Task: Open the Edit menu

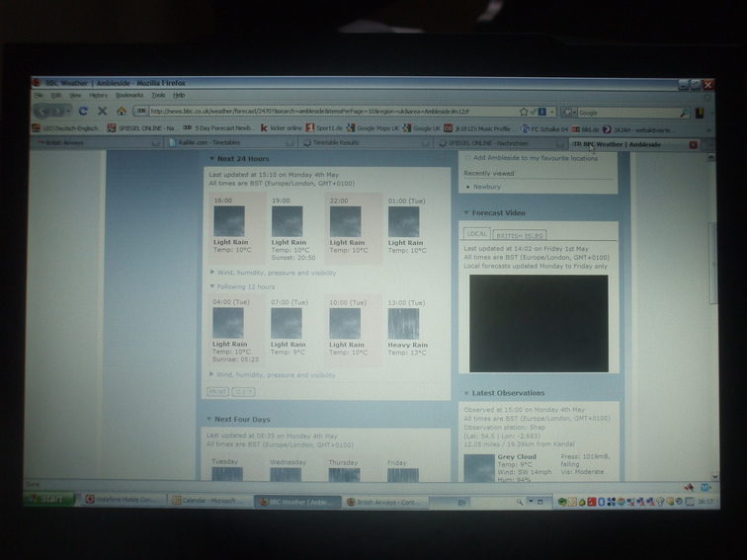Action: tap(56, 95)
